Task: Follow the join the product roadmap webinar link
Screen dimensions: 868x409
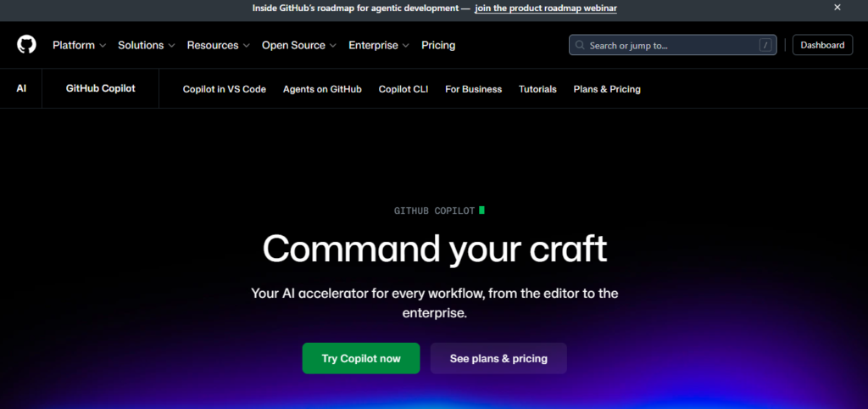Action: (x=546, y=8)
